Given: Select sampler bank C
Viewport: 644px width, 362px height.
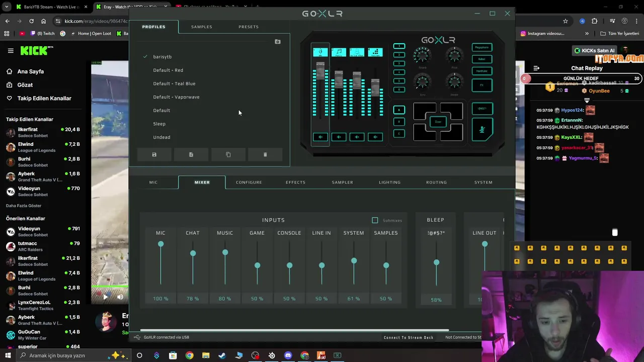Looking at the screenshot, I should point(399,133).
